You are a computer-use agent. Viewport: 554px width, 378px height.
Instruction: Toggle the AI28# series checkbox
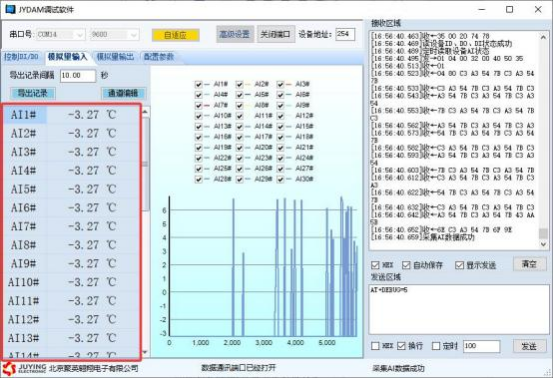click(199, 179)
